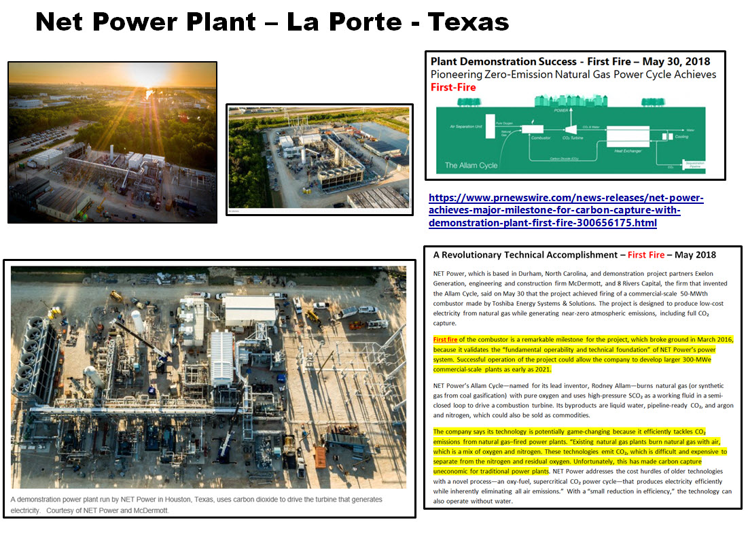
Task: Click the heading "Plant Demonstration Success - First Fire – May 30, 2018"
Action: pyautogui.click(x=570, y=62)
